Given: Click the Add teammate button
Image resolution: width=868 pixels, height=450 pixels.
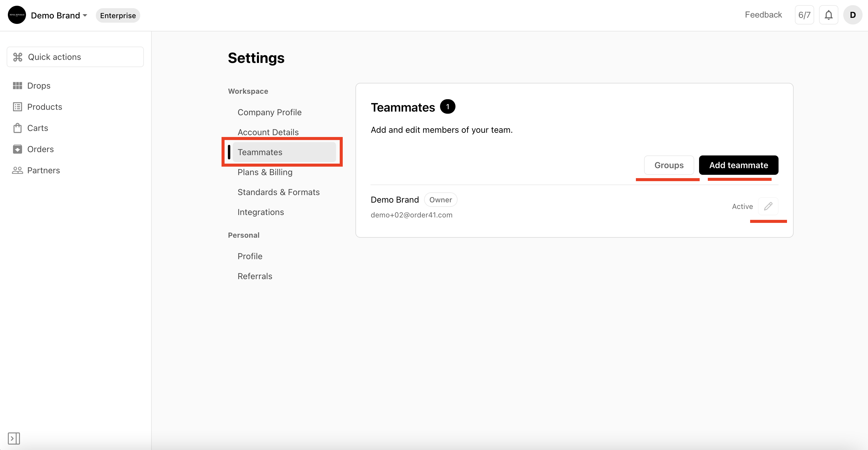Looking at the screenshot, I should click(x=738, y=165).
